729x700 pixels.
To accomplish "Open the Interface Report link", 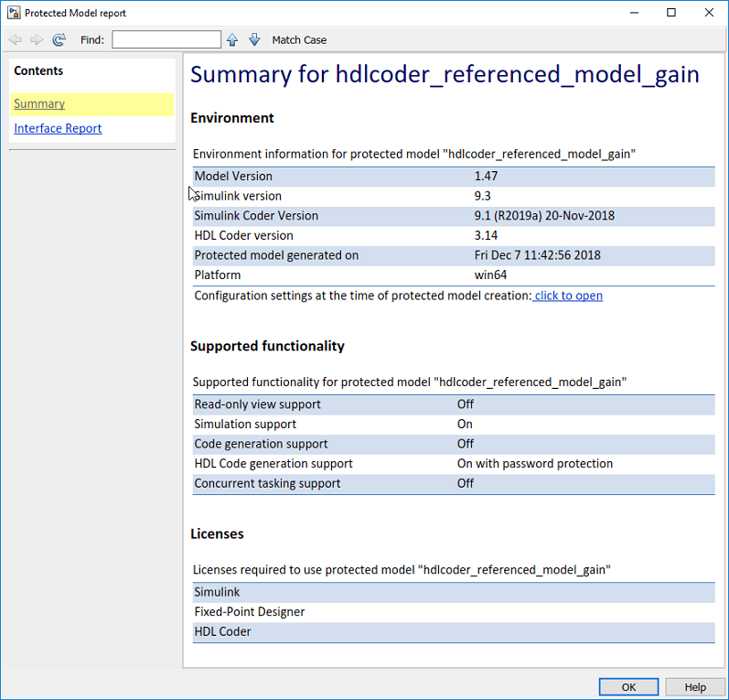I will [58, 128].
